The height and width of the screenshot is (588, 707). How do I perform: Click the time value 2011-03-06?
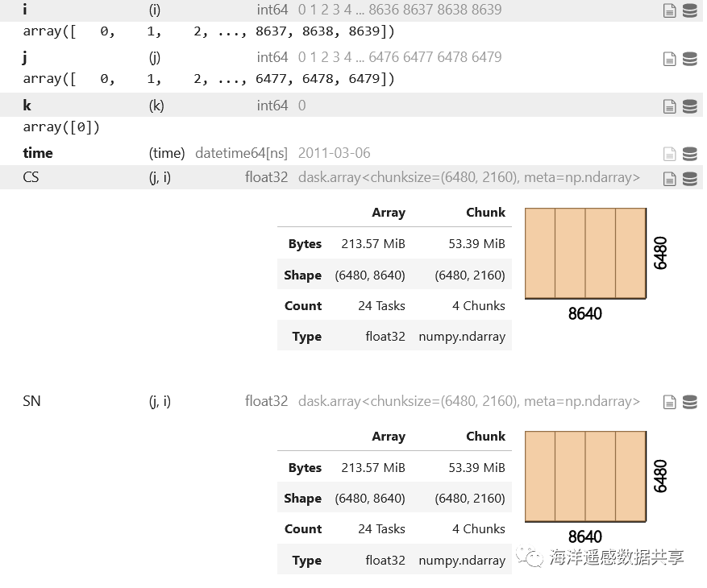(x=334, y=153)
